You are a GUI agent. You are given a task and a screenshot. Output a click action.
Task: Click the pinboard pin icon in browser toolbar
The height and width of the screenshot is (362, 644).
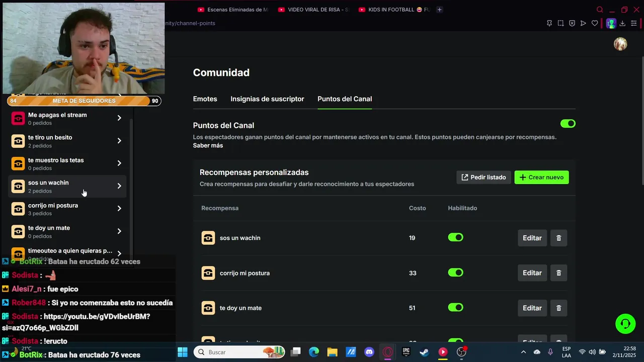(549, 23)
